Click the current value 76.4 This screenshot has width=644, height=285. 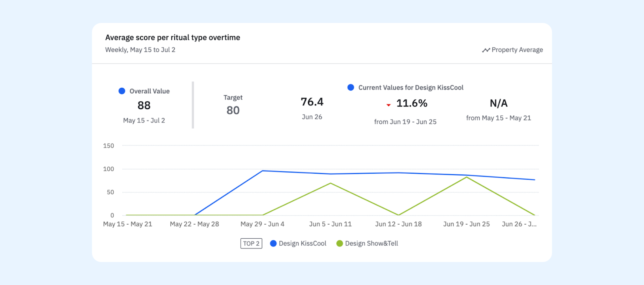[x=312, y=102]
